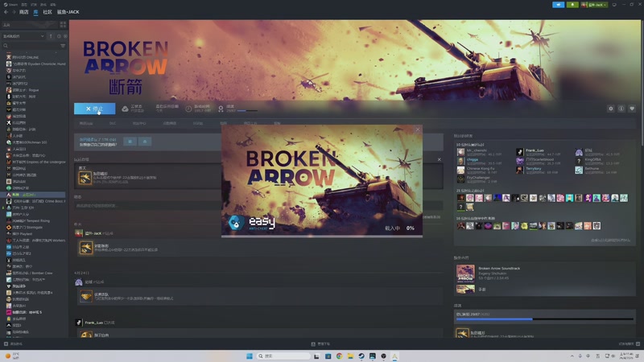Screen dimensions: 644x362
Task: Open Chrome from the taskbar
Action: click(x=339, y=356)
